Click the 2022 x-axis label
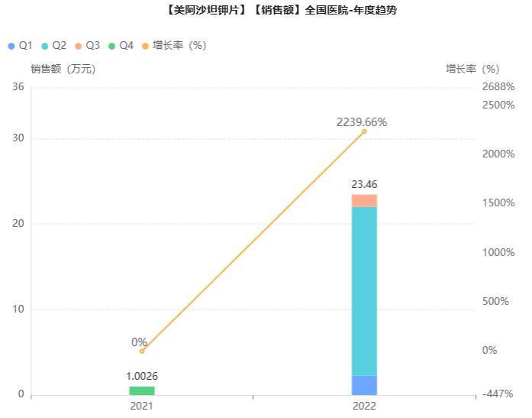The width and height of the screenshot is (532, 418). [x=364, y=406]
